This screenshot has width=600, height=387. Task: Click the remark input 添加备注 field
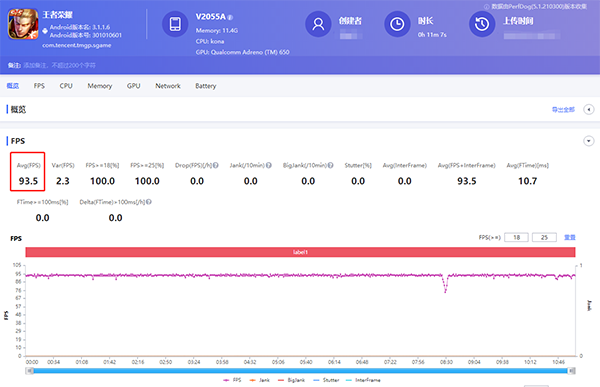pyautogui.click(x=60, y=65)
